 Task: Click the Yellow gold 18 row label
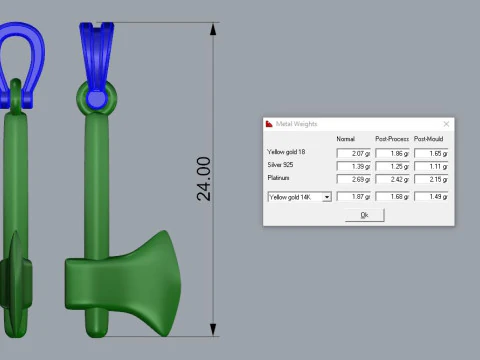(286, 152)
